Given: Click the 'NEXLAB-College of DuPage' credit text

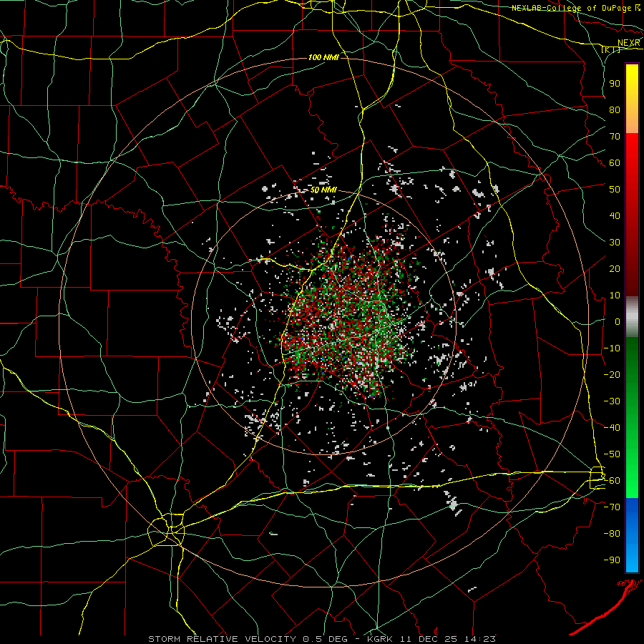Looking at the screenshot, I should 572,8.
